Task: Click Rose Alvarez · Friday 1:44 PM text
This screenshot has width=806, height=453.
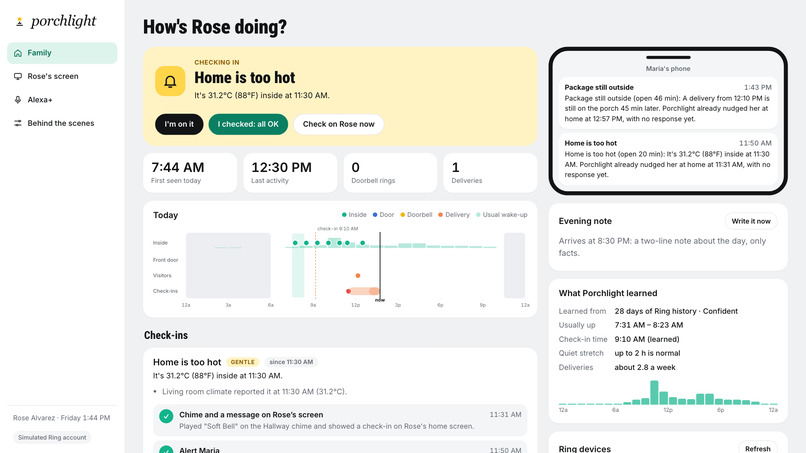Action: [x=62, y=418]
